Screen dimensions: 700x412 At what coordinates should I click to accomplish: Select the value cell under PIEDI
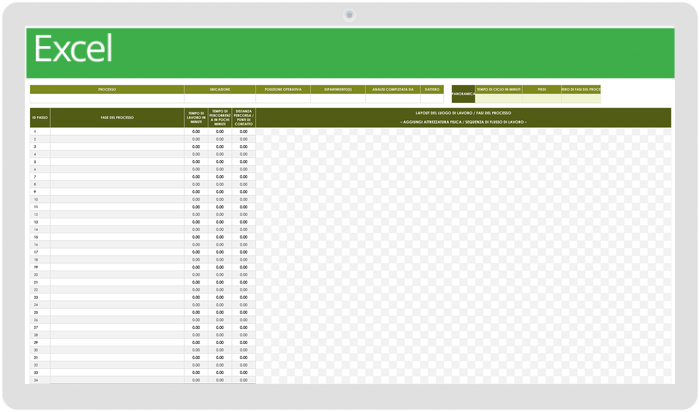tap(542, 98)
